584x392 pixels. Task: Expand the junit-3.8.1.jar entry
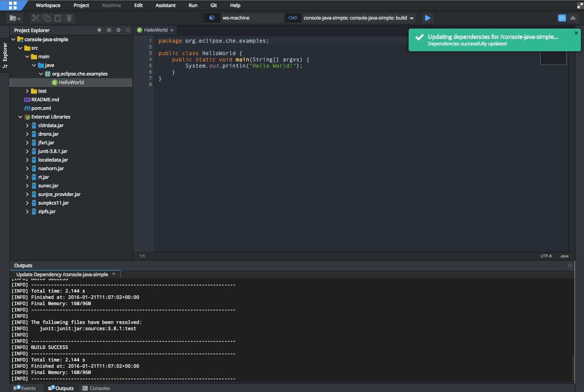tap(27, 151)
